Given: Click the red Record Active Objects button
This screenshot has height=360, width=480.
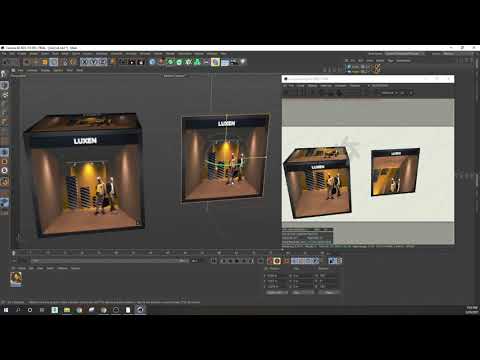Looking at the screenshot, I should tap(270, 261).
